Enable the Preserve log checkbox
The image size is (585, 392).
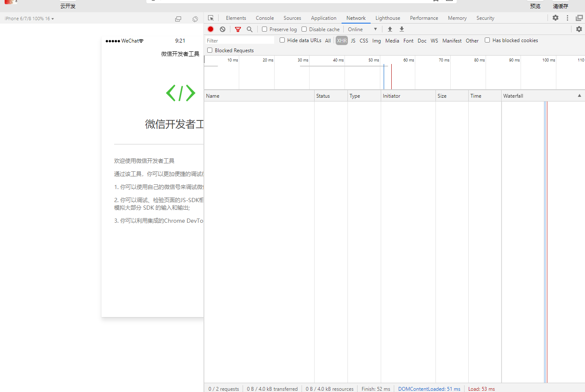264,29
